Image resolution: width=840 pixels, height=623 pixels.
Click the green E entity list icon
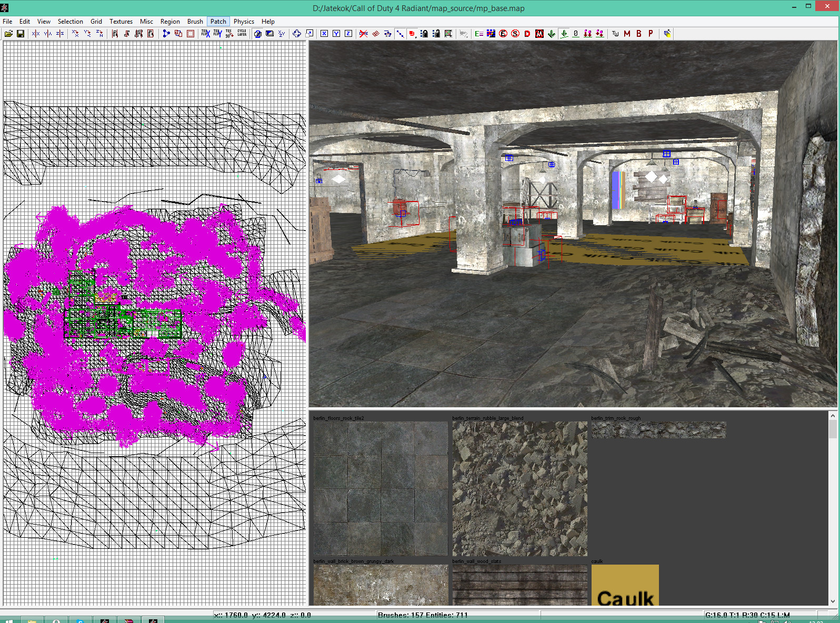479,34
